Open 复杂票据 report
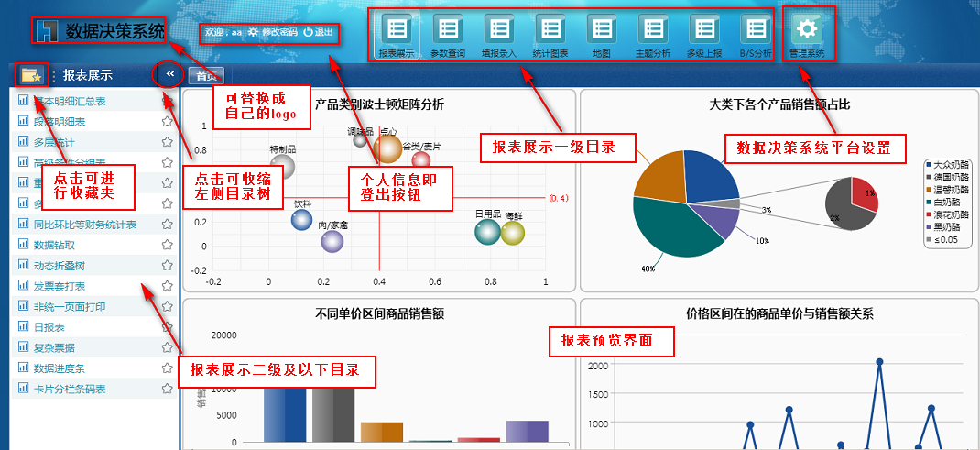980x450 pixels. [54, 347]
